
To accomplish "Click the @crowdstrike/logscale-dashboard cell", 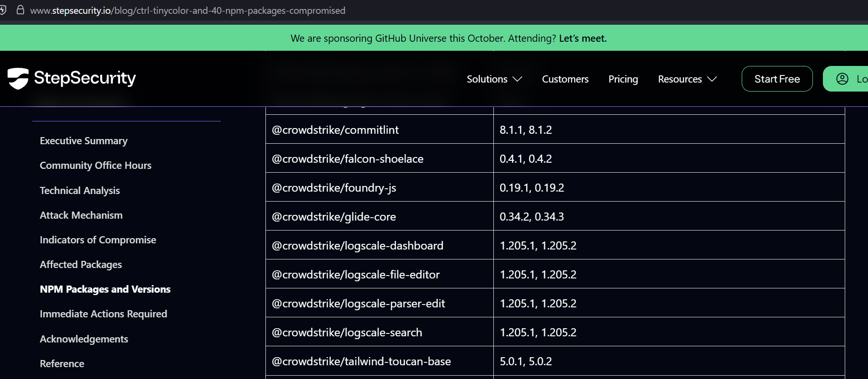I will tap(379, 245).
